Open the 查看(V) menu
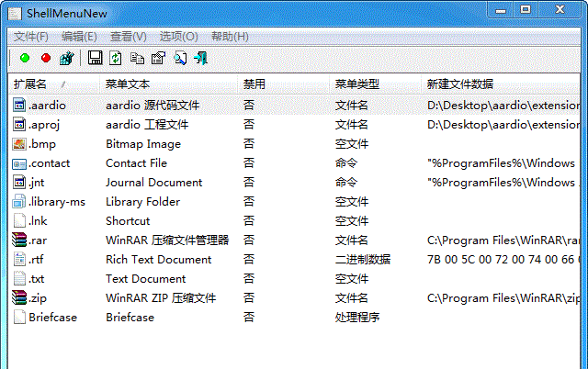 [129, 37]
